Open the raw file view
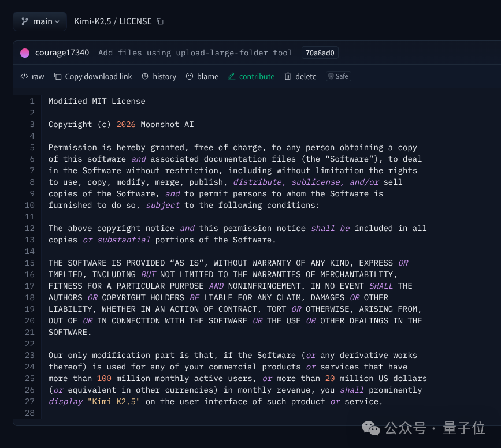Image resolution: width=501 pixels, height=448 pixels. pos(32,76)
